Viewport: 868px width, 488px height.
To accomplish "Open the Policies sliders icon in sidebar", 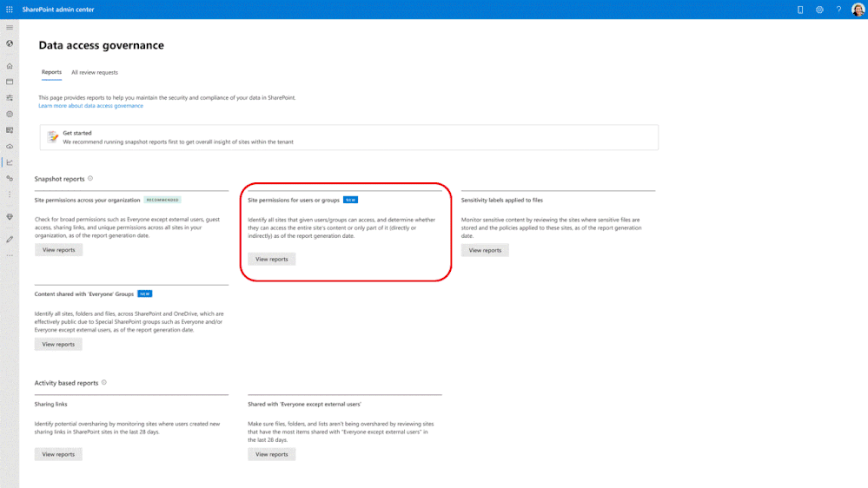I will point(10,98).
